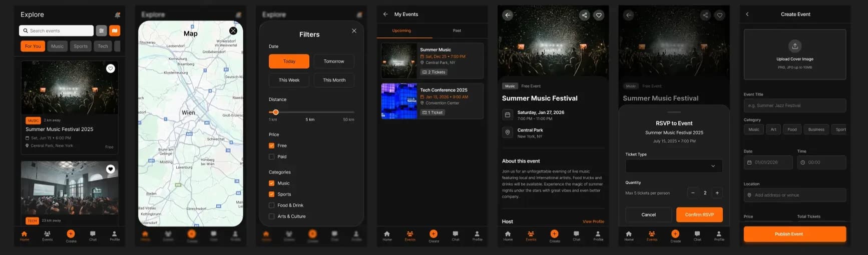Select Today date filter
The width and height of the screenshot is (868, 255).
tap(289, 61)
